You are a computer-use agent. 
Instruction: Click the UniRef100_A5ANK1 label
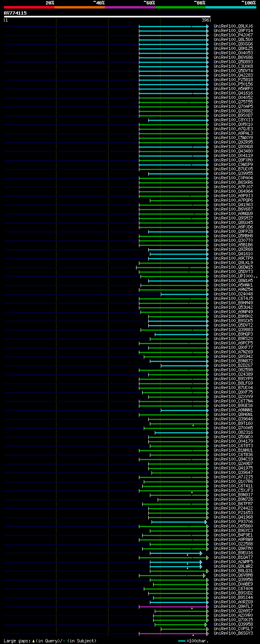(233, 285)
